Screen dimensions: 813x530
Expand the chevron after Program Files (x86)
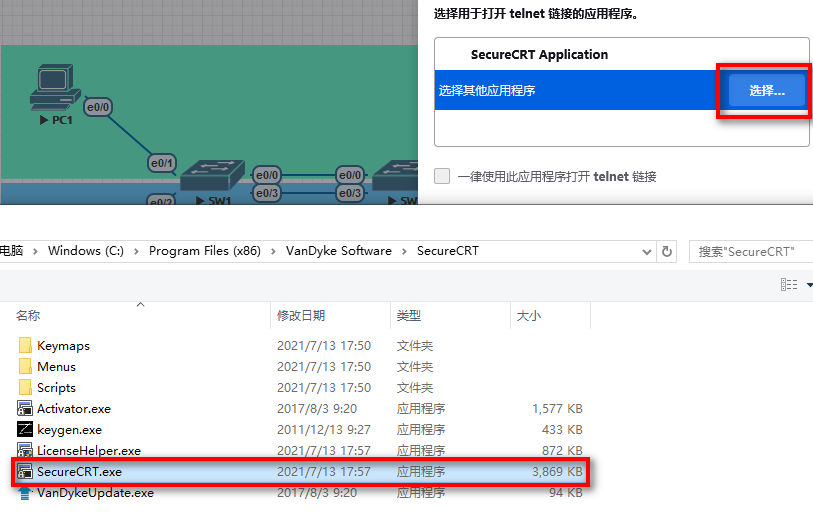273,252
